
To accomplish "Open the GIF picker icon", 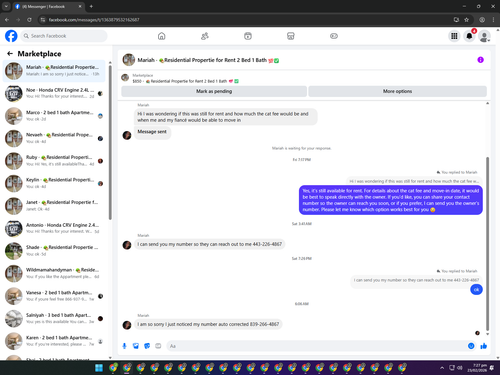I will (x=158, y=346).
